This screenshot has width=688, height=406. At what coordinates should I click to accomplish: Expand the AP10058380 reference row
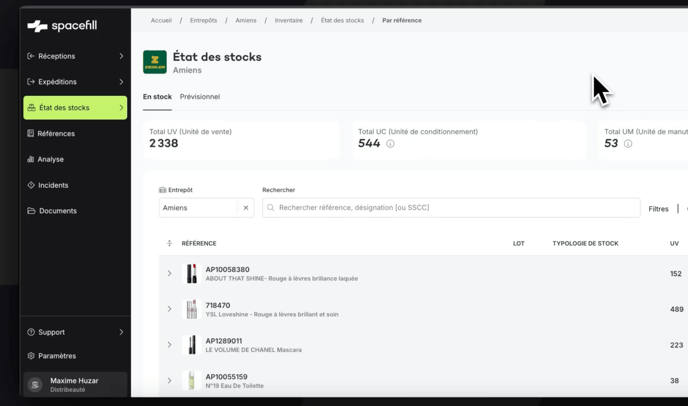169,273
